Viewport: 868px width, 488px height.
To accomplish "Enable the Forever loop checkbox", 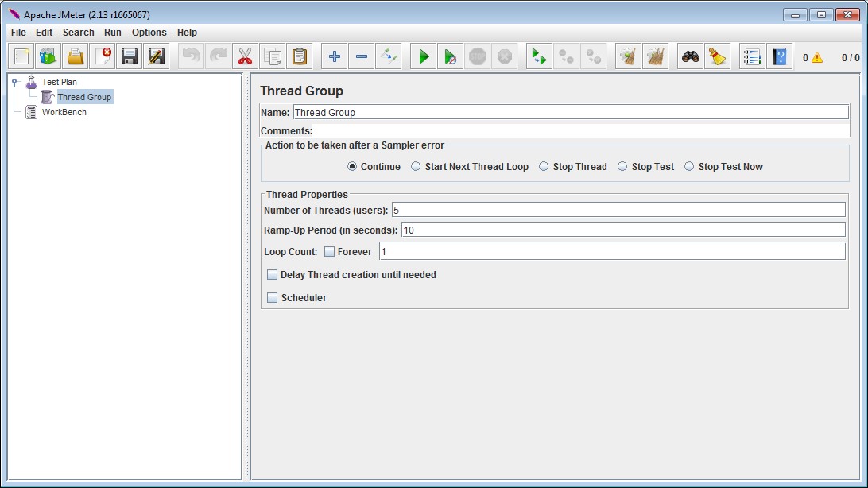I will click(x=329, y=252).
